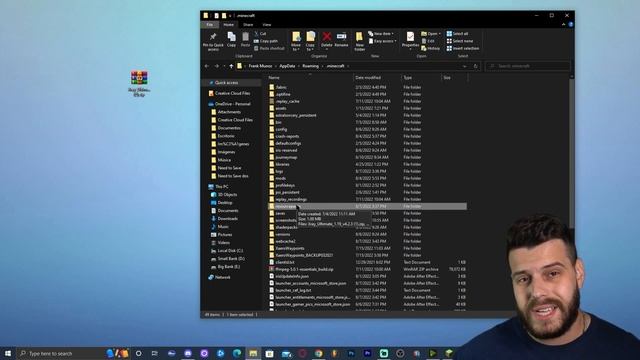Open the File ribbon tab

(x=209, y=24)
